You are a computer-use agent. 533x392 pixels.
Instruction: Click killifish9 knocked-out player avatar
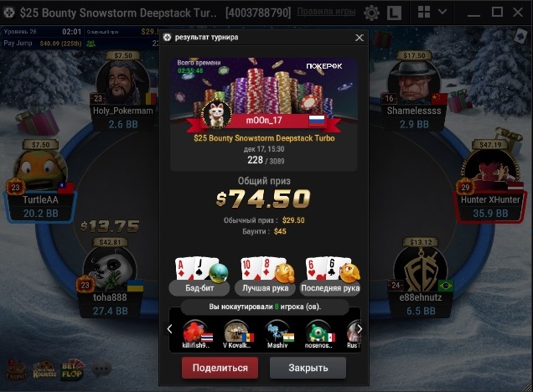[197, 331]
